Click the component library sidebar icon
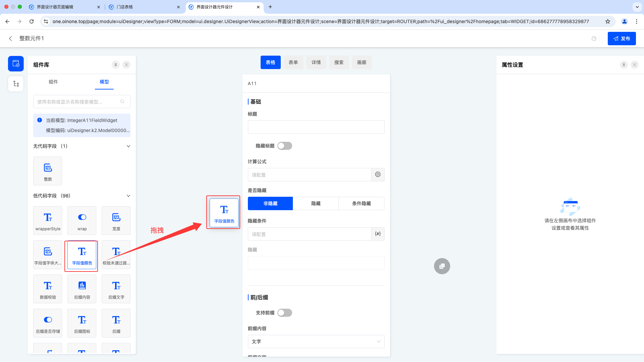644x362 pixels. [x=16, y=64]
